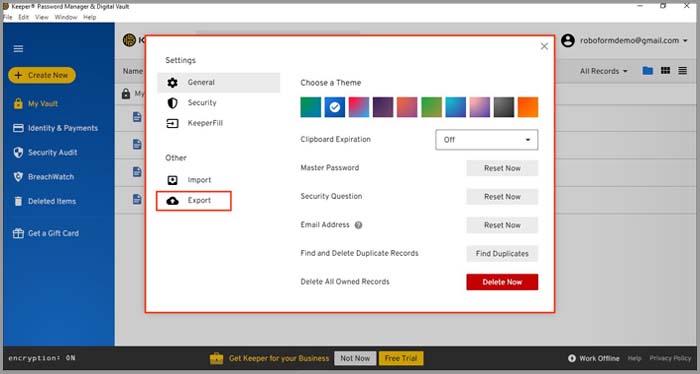Open the File menu
The height and width of the screenshot is (374, 700).
(x=8, y=17)
